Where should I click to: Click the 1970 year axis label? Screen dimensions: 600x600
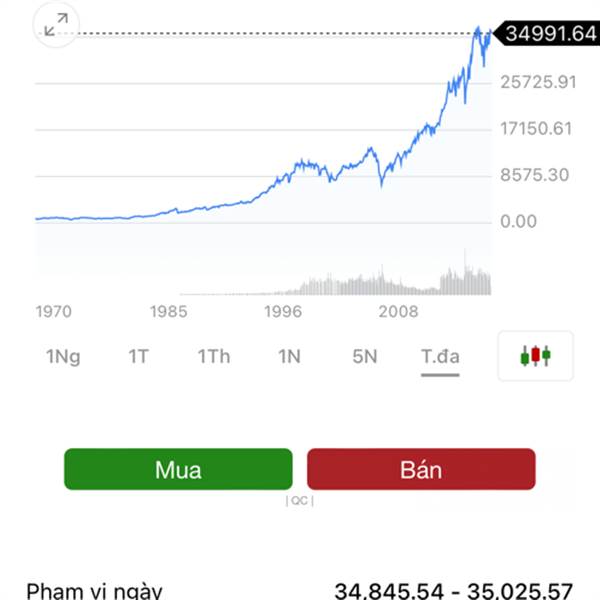[54, 311]
